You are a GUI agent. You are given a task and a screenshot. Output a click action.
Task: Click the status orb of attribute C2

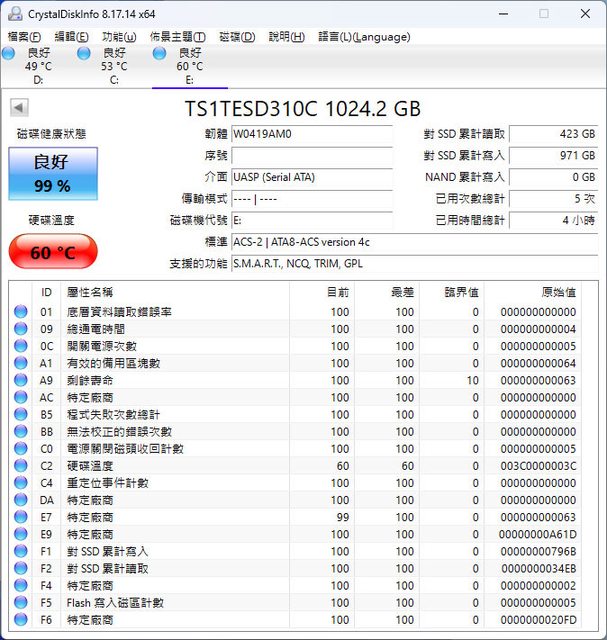(21, 466)
